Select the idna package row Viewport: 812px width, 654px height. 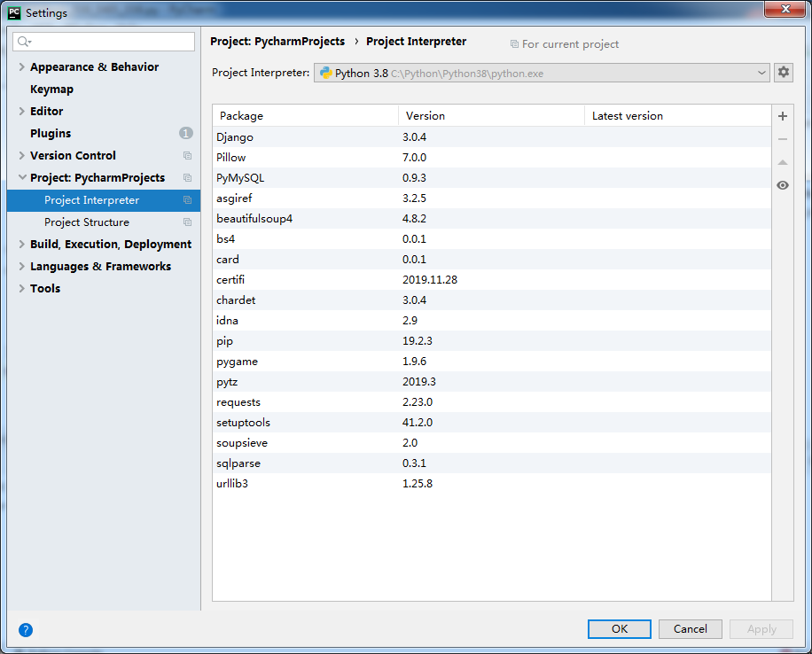(491, 321)
